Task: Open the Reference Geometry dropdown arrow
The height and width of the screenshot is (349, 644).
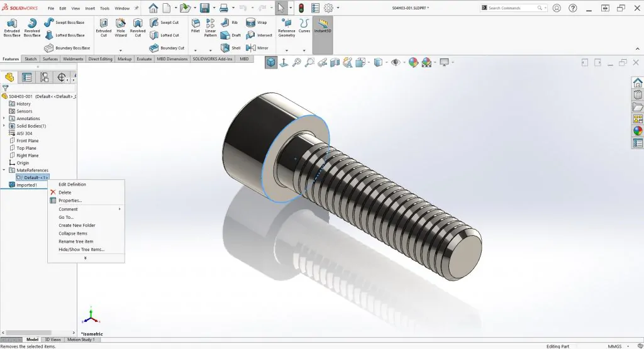Action: pyautogui.click(x=287, y=50)
